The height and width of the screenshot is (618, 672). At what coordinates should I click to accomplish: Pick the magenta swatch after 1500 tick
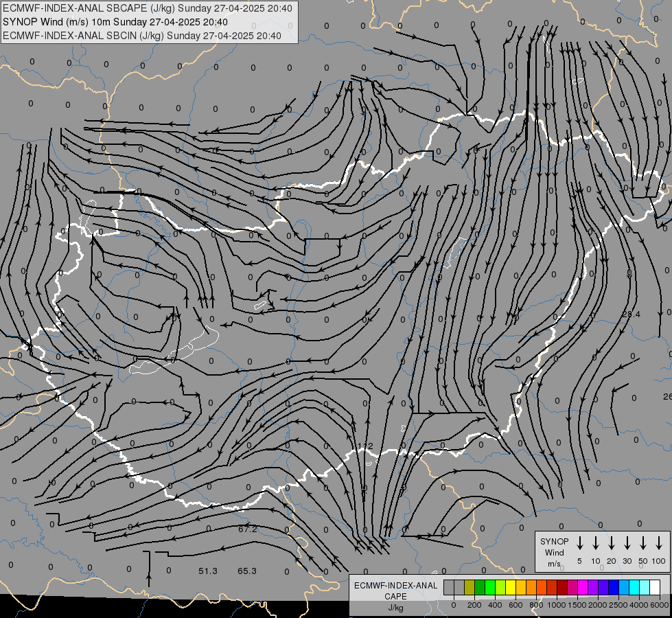(583, 587)
